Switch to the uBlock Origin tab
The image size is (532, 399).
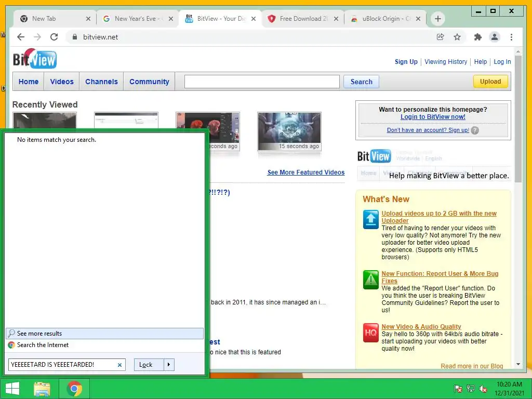tap(381, 19)
